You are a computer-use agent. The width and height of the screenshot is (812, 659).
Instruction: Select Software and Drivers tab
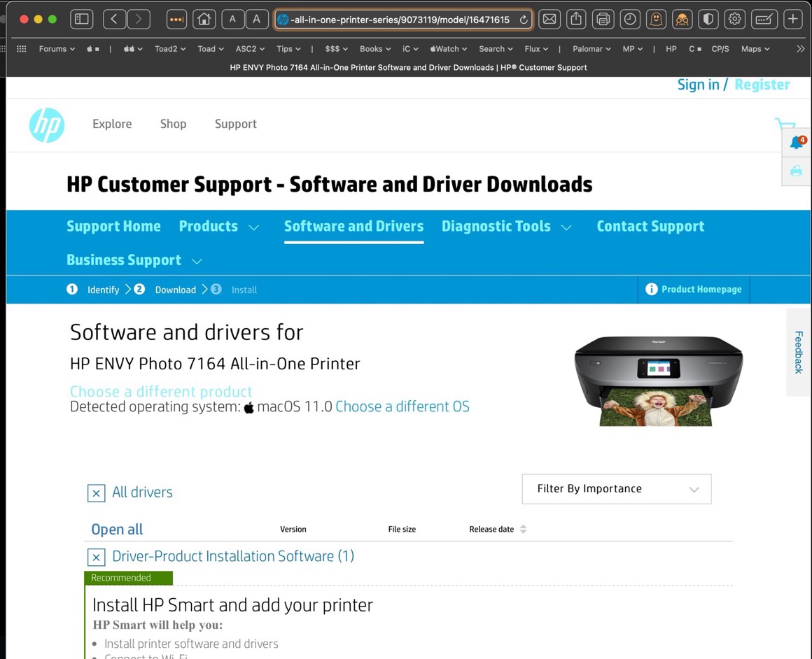353,226
